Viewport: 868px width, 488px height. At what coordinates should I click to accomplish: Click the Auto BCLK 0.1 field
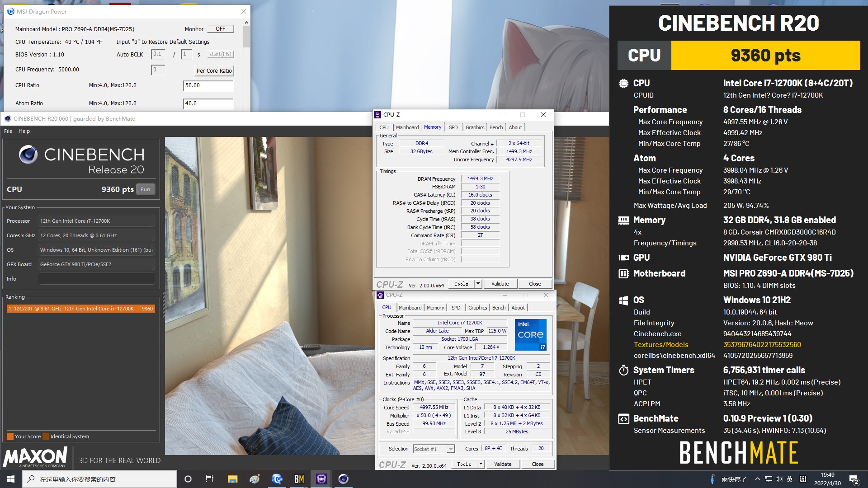(158, 54)
